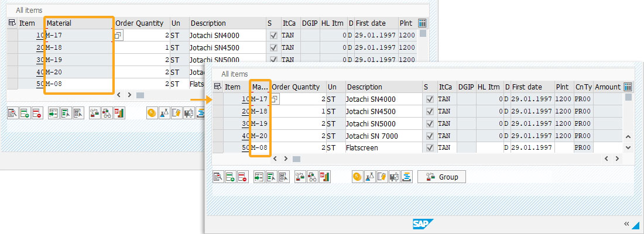Click Order Quantity column header in front window
The image size is (644, 234).
298,87
